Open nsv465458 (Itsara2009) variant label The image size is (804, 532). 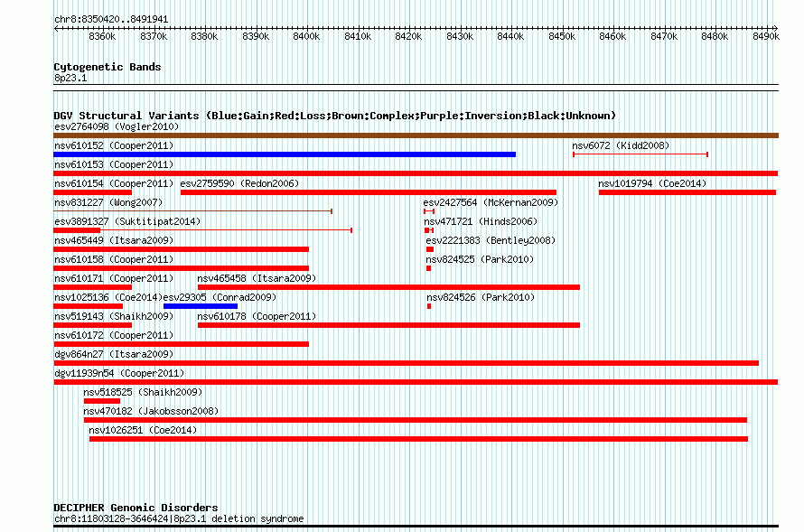(257, 278)
